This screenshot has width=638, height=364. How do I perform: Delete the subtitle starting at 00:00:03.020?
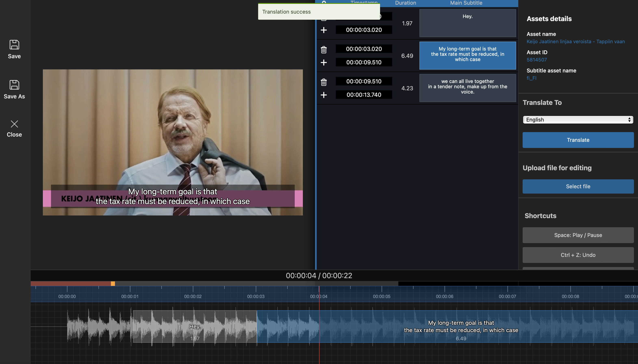(x=324, y=50)
